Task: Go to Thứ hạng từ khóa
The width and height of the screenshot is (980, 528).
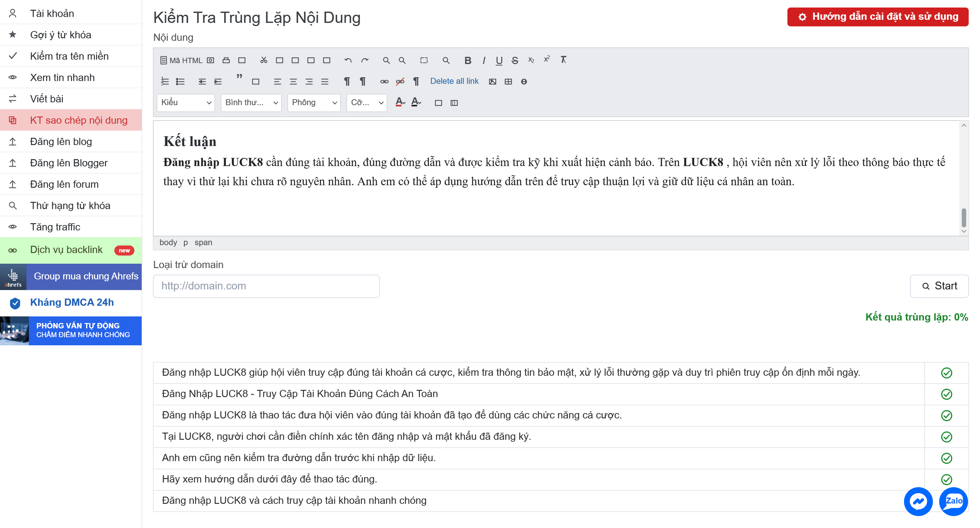Action: coord(71,205)
